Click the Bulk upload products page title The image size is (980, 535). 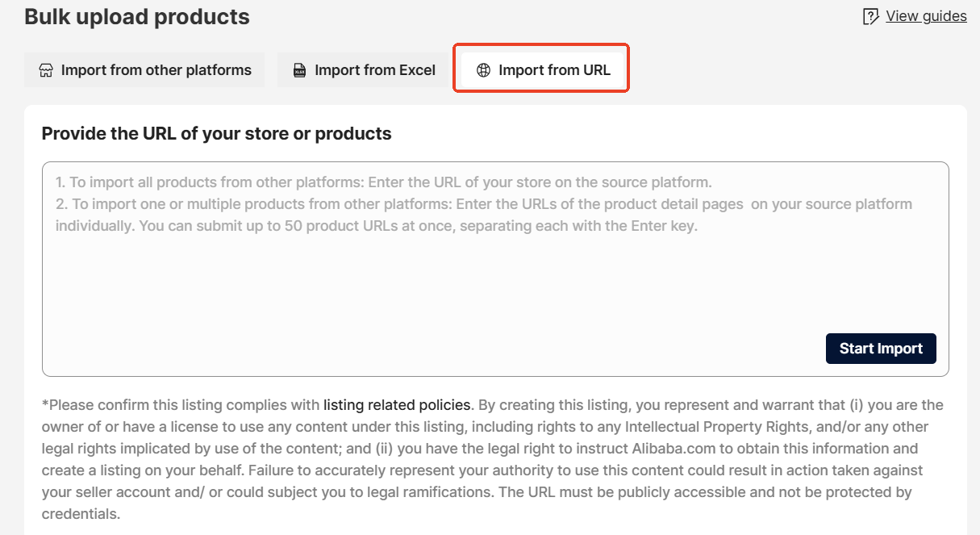click(137, 17)
